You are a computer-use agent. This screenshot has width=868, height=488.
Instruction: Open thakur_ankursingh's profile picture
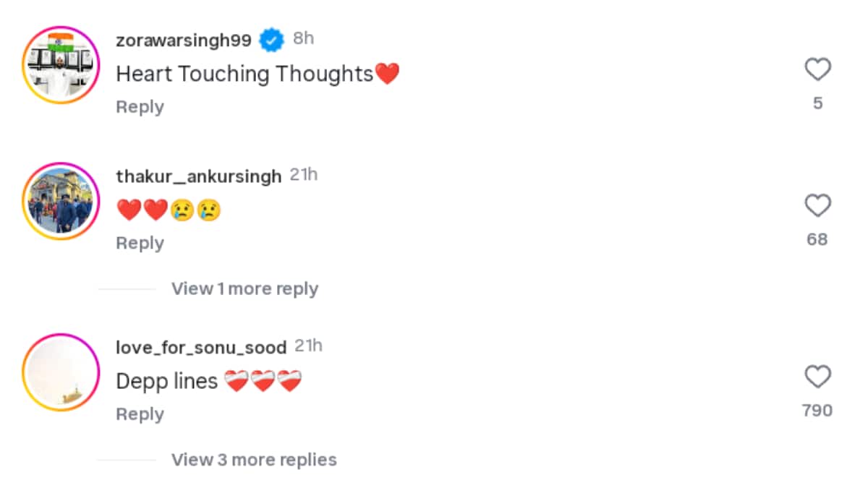61,201
